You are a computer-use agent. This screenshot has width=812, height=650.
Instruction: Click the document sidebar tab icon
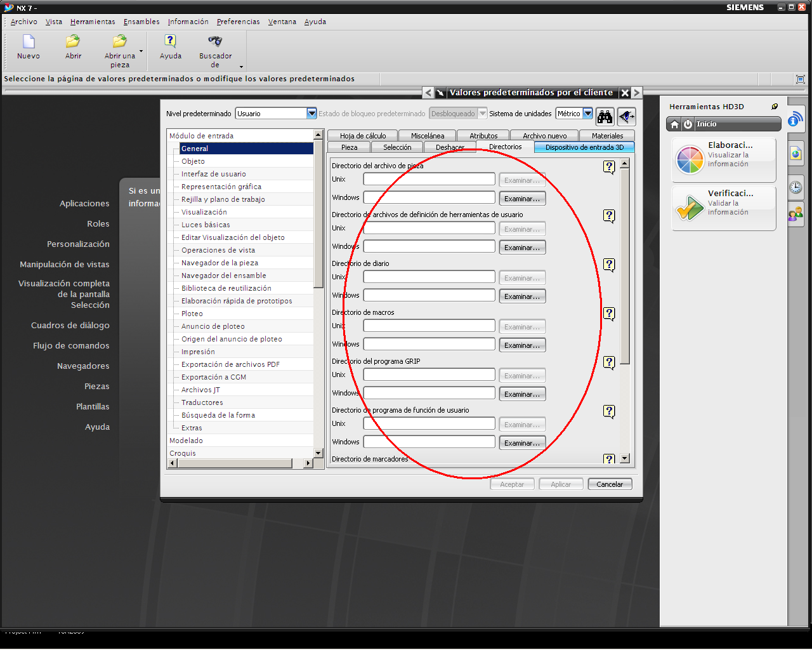[796, 153]
